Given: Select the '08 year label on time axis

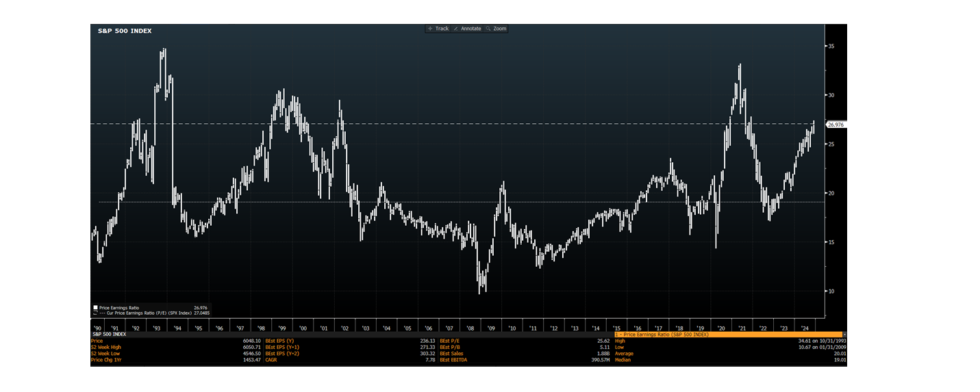Looking at the screenshot, I should 470,328.
